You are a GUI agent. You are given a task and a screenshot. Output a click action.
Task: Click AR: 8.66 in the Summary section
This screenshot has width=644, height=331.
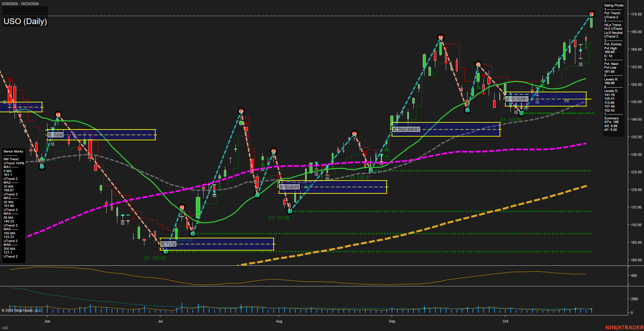click(x=611, y=126)
